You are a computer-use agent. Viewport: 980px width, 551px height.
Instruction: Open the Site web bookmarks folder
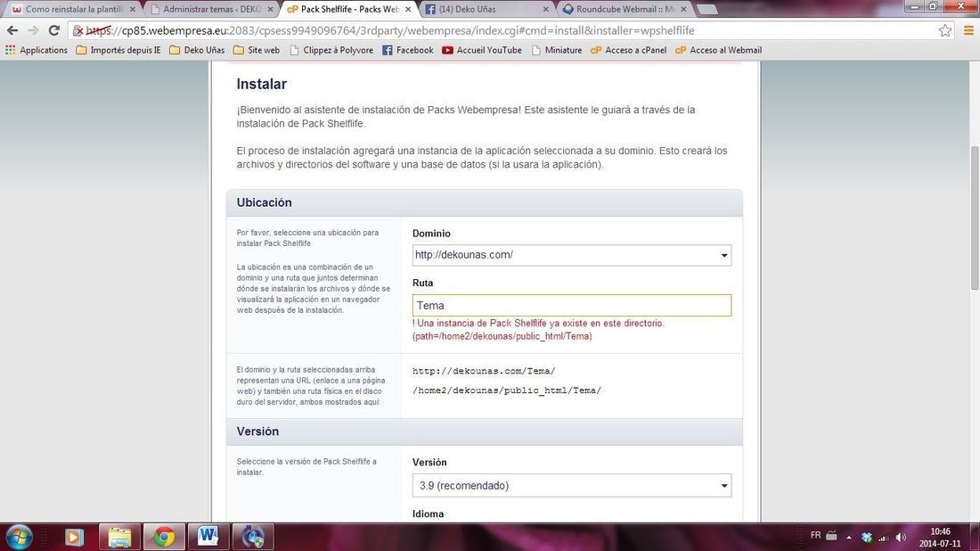pyautogui.click(x=257, y=50)
